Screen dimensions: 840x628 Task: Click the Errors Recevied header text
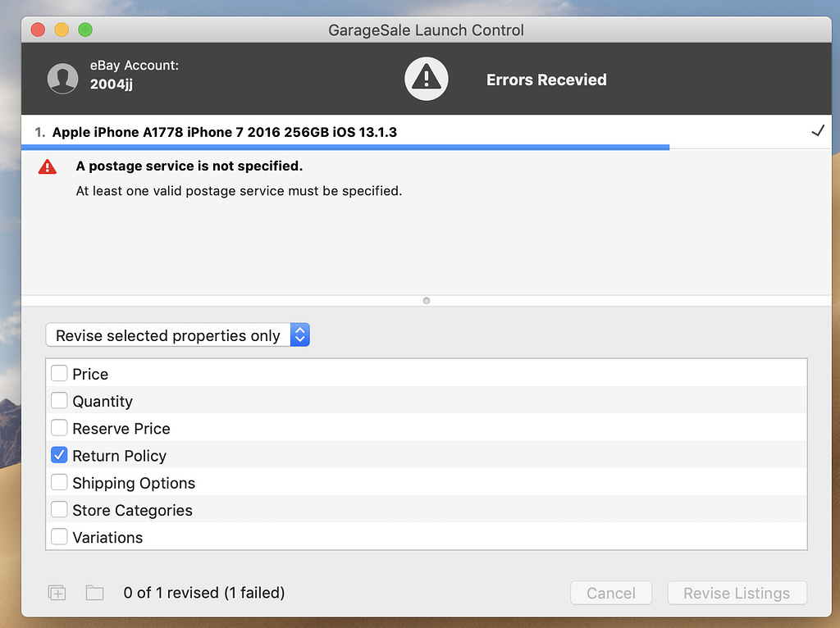coord(546,80)
